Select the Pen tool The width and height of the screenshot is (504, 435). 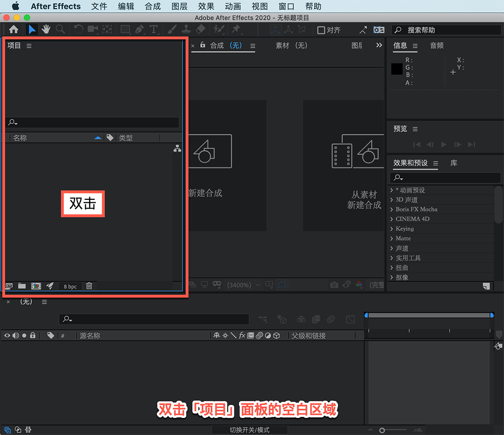(x=140, y=29)
